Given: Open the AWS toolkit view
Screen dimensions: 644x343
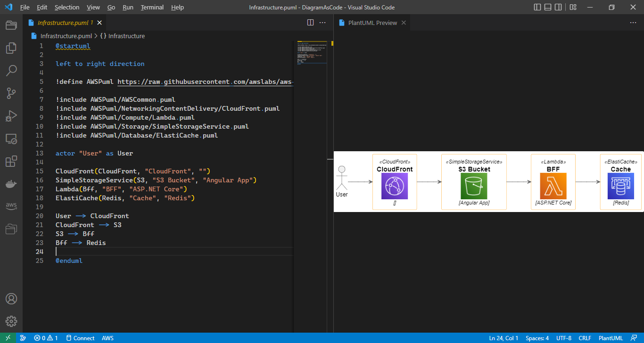Looking at the screenshot, I should point(11,206).
